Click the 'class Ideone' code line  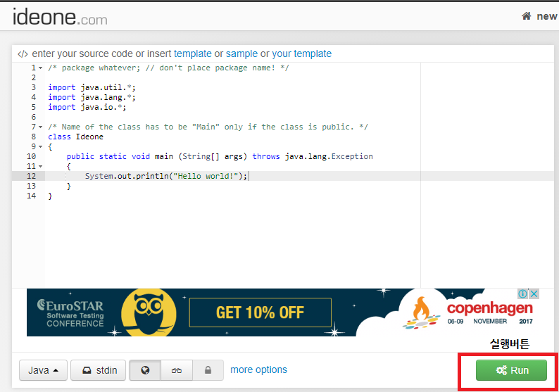pyautogui.click(x=75, y=137)
